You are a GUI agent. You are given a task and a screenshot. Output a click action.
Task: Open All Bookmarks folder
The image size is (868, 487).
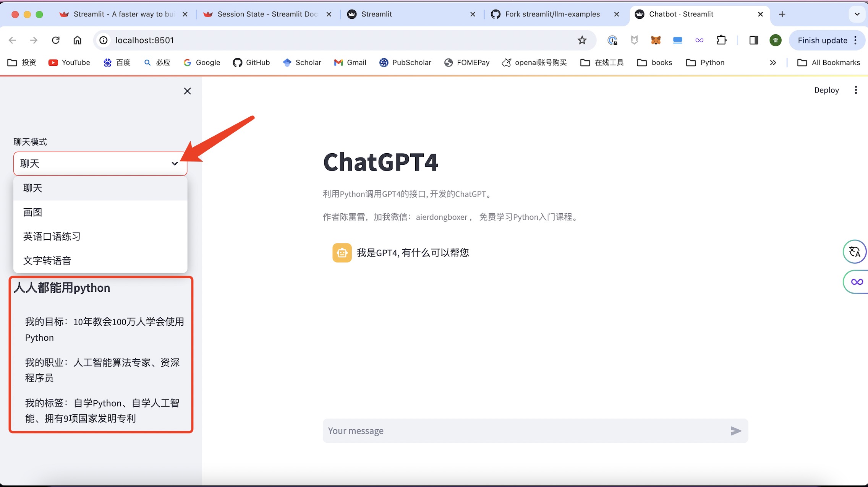coord(829,62)
